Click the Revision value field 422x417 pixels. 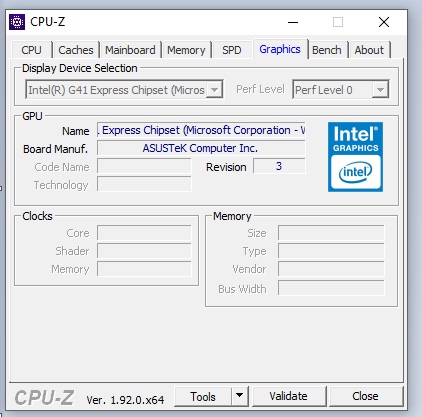pos(279,166)
